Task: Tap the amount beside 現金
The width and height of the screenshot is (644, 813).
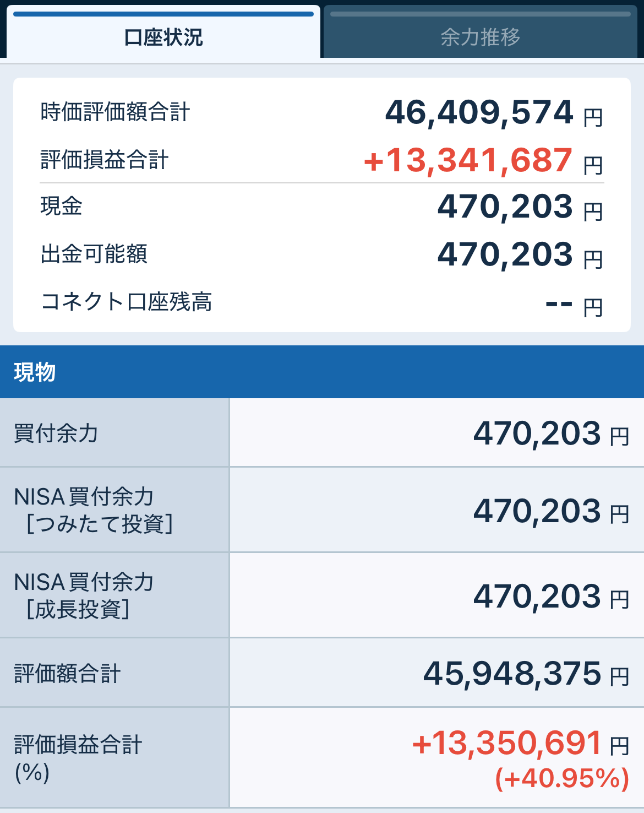Action: point(520,207)
